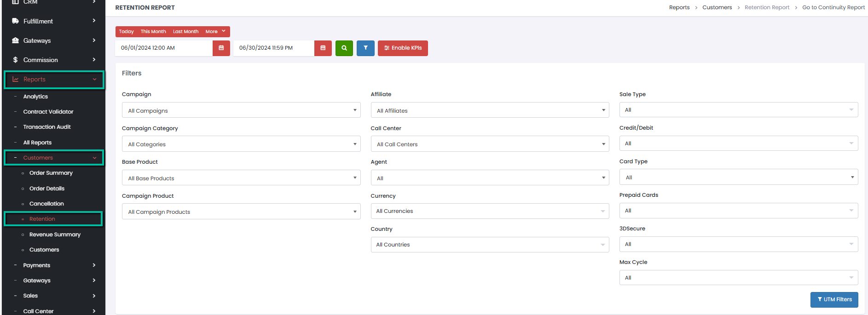Click the green search magnifier button
This screenshot has height=315, width=868.
click(x=344, y=48)
